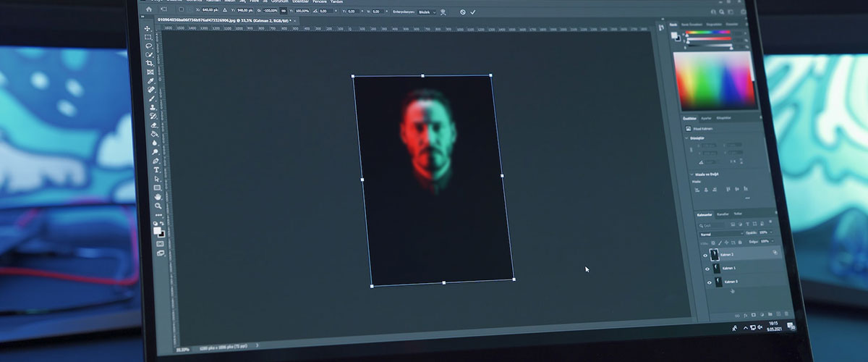This screenshot has height=362, width=868.
Task: Click the top color slider bar
Action: click(x=708, y=33)
